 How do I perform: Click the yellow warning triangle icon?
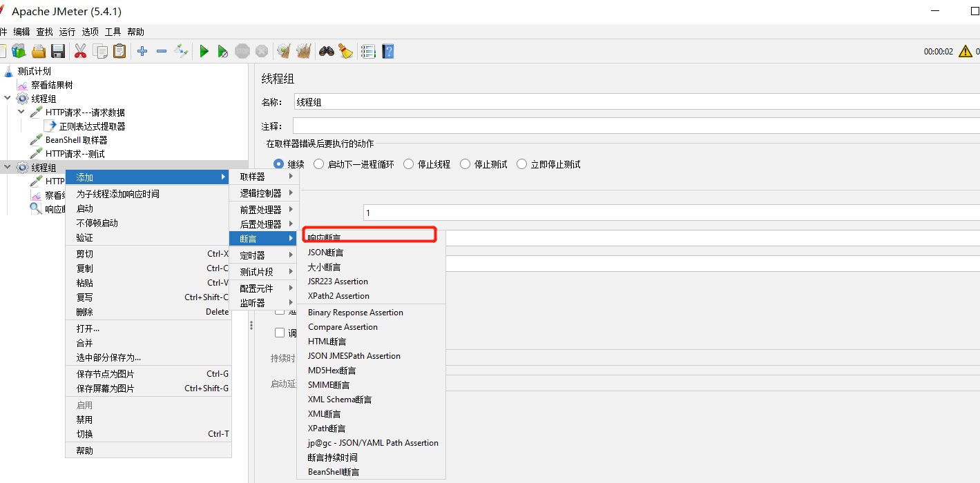[965, 51]
